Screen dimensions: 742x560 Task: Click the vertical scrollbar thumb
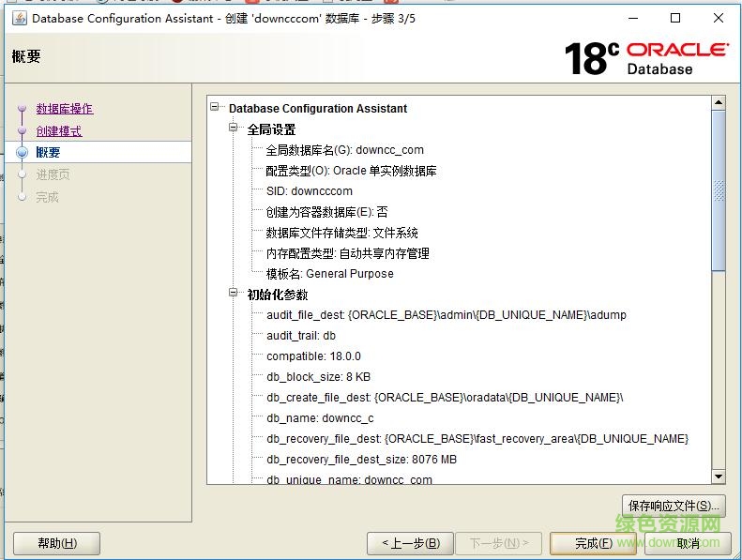[x=719, y=190]
